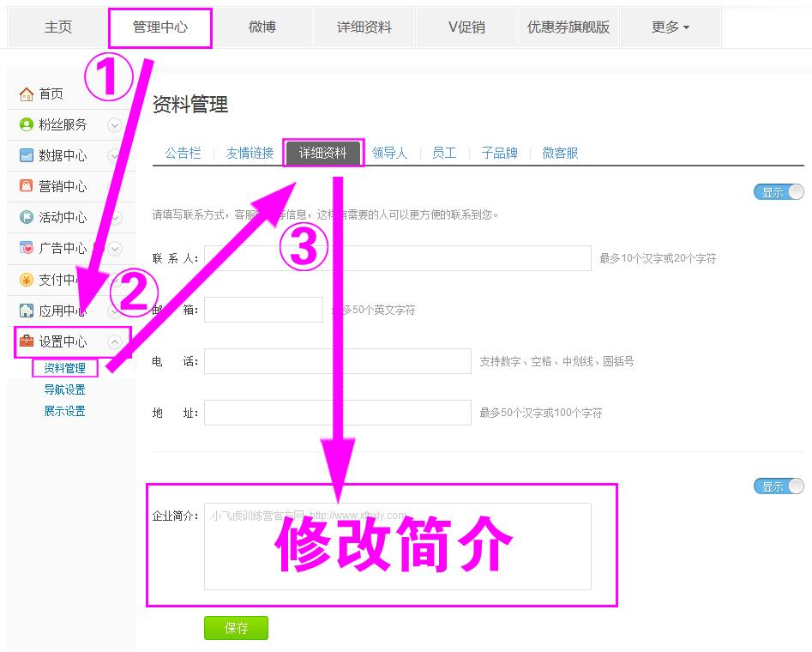Click the 广告中心 heart icon
The image size is (812, 652).
pyautogui.click(x=27, y=248)
